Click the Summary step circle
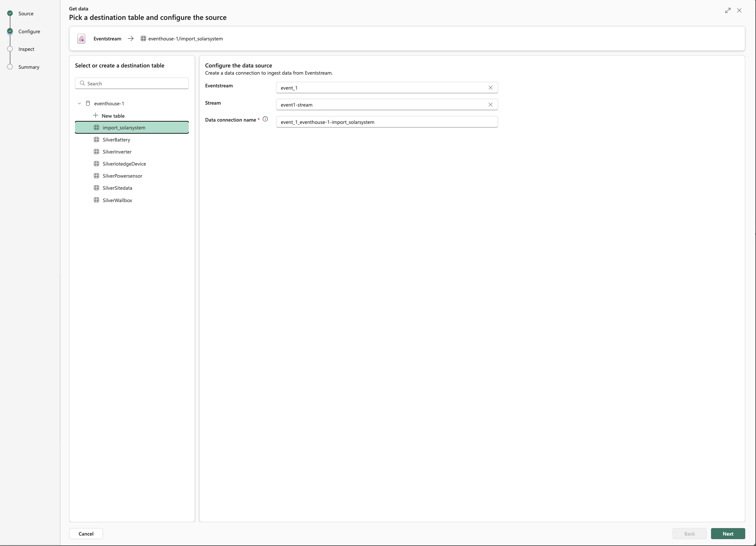The image size is (756, 546). 10,67
